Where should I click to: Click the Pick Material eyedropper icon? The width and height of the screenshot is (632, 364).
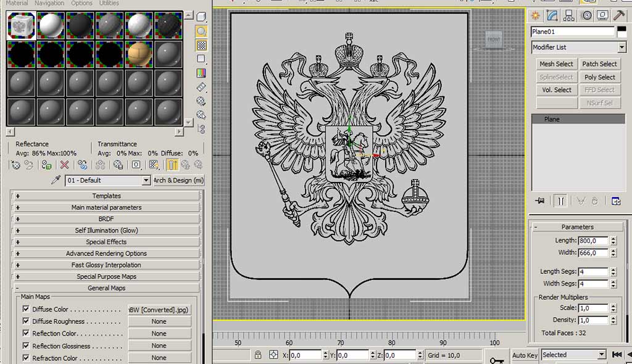point(56,180)
